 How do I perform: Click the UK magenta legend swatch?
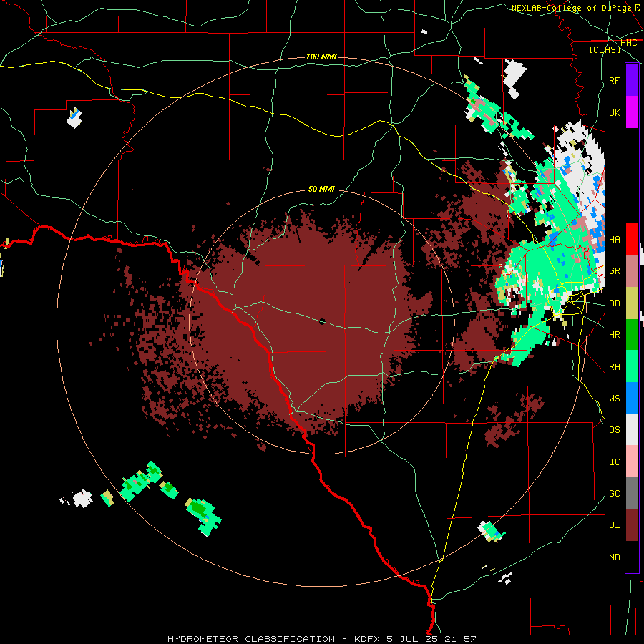632,112
